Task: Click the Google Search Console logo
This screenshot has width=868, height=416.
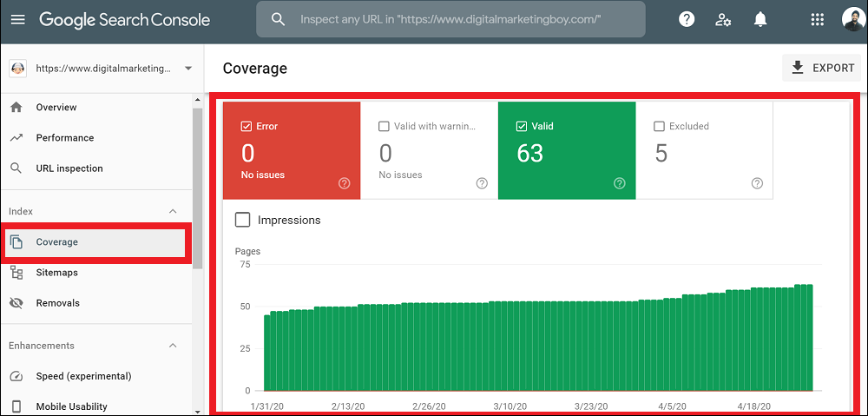Action: coord(124,21)
